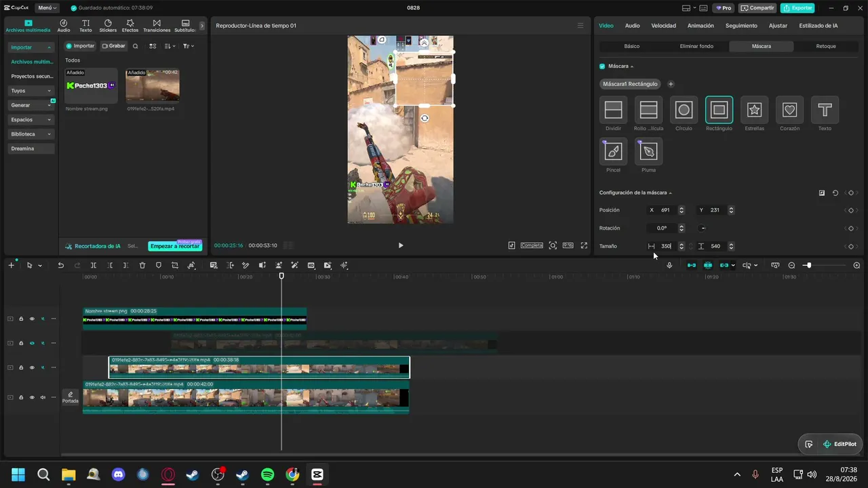Image resolution: width=868 pixels, height=488 pixels.
Task: Open the EditPilot assistant
Action: [840, 445]
